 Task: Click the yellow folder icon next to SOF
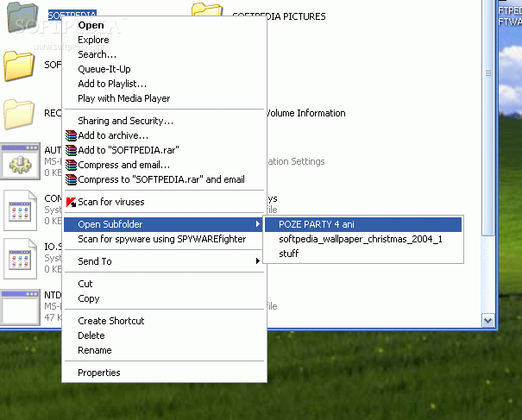[19, 66]
